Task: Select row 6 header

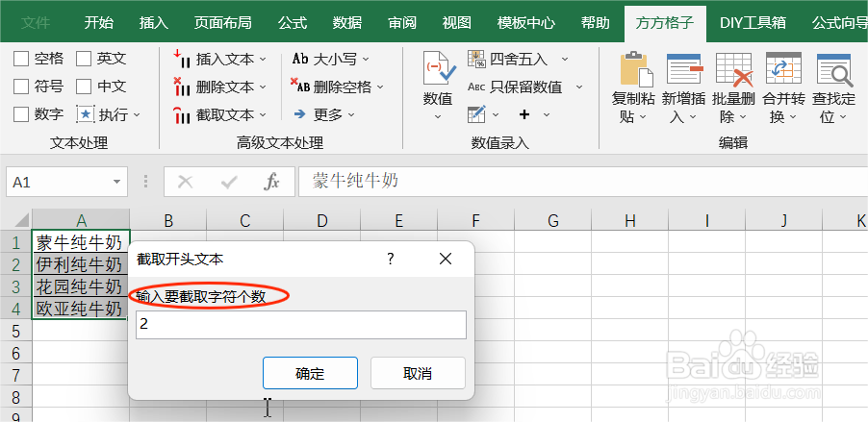Action: coord(15,353)
